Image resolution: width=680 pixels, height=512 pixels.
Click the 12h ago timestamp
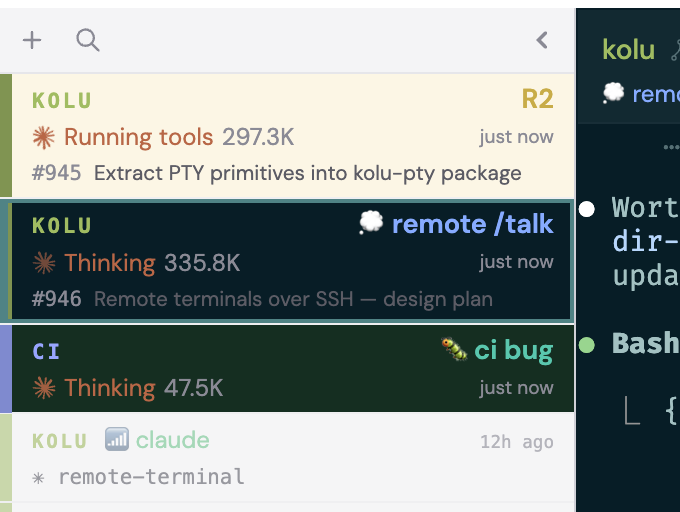point(517,442)
